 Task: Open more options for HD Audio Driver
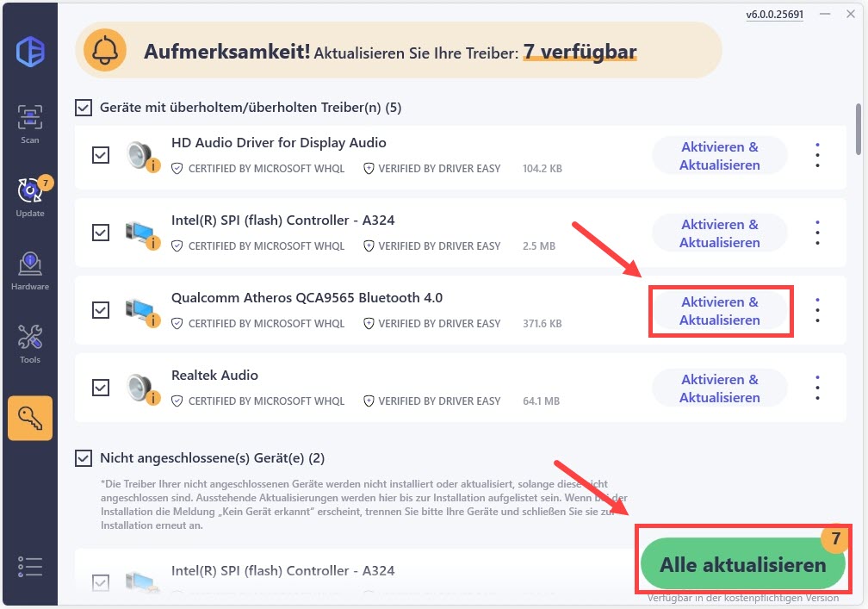818,156
